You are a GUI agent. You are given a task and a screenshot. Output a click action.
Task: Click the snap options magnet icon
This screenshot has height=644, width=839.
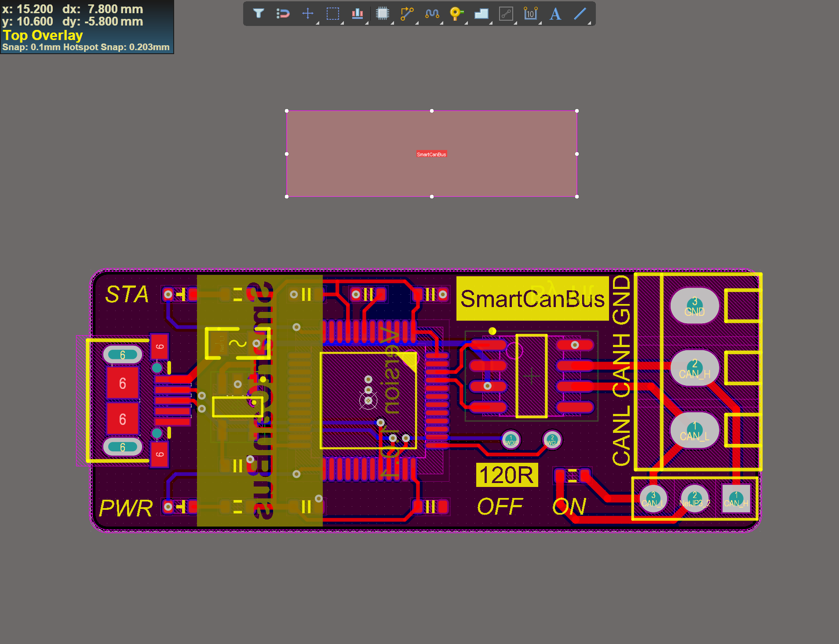283,14
